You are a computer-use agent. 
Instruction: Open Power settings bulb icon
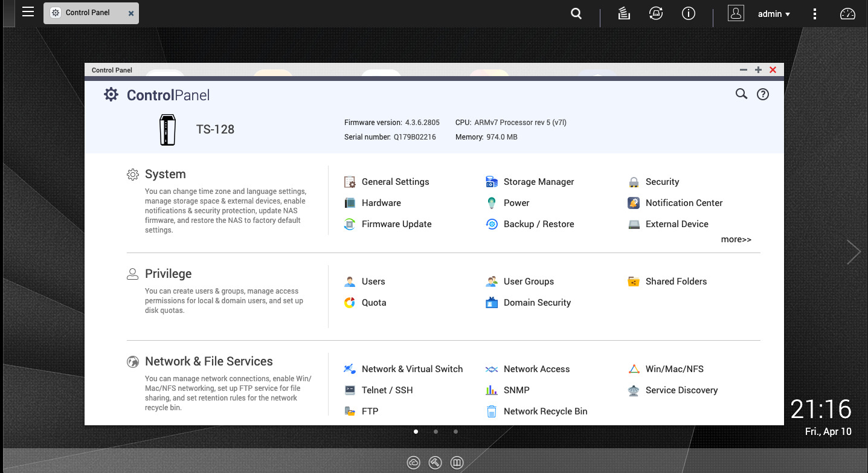(x=492, y=203)
